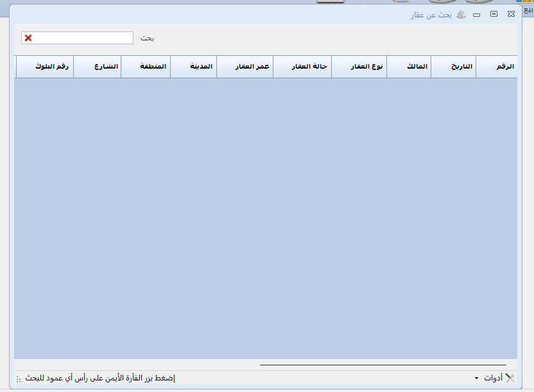Image resolution: width=534 pixels, height=392 pixels.
Task: Close the بحث عن عقار window
Action: [511, 14]
